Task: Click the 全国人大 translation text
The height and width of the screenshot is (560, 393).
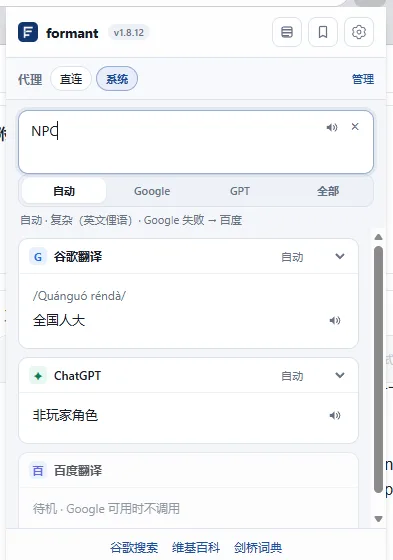Action: click(x=59, y=320)
